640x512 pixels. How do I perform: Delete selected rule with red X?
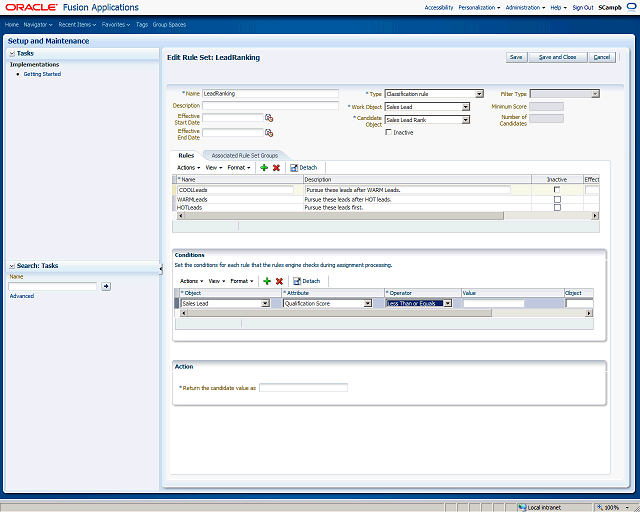point(276,167)
